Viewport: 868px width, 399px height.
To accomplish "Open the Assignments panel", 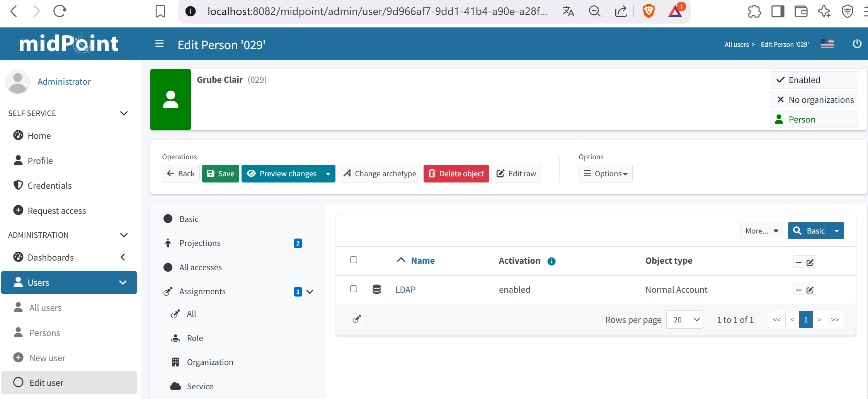I will click(x=203, y=292).
